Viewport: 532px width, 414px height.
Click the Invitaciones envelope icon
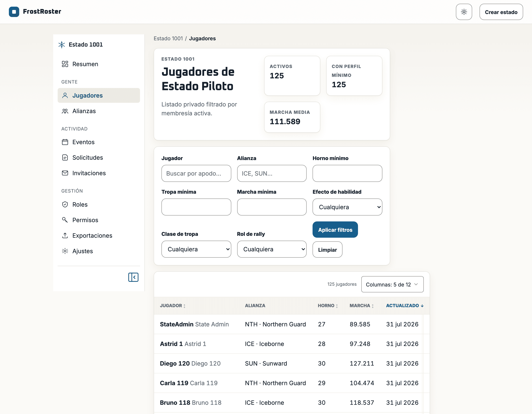[65, 173]
